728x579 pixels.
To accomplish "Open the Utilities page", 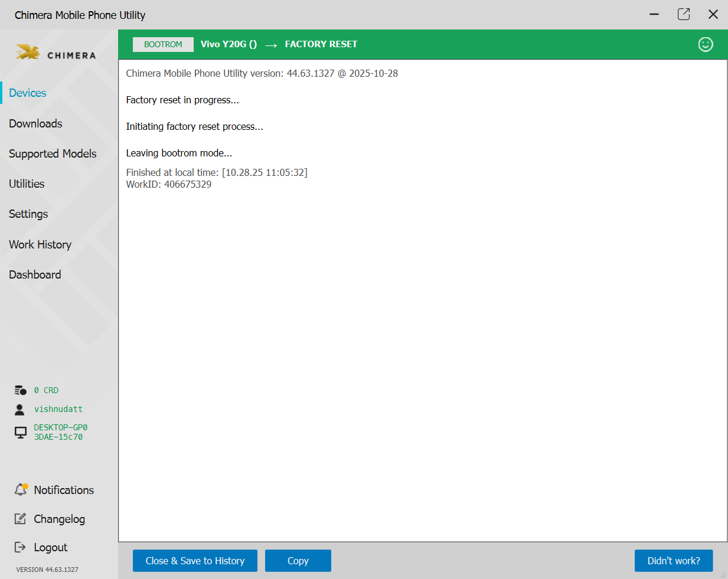I will tap(27, 184).
